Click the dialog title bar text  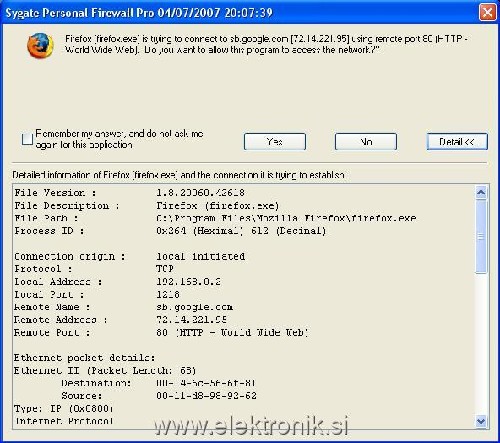139,13
